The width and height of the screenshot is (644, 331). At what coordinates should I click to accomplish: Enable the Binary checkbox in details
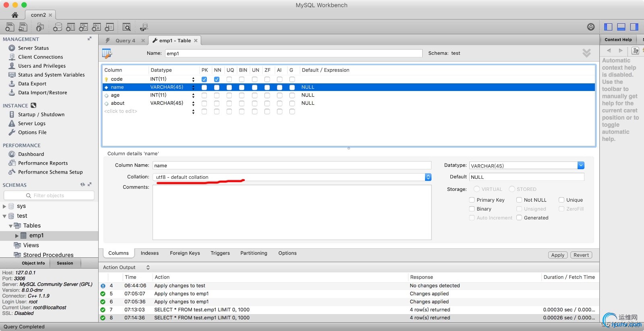click(x=472, y=209)
